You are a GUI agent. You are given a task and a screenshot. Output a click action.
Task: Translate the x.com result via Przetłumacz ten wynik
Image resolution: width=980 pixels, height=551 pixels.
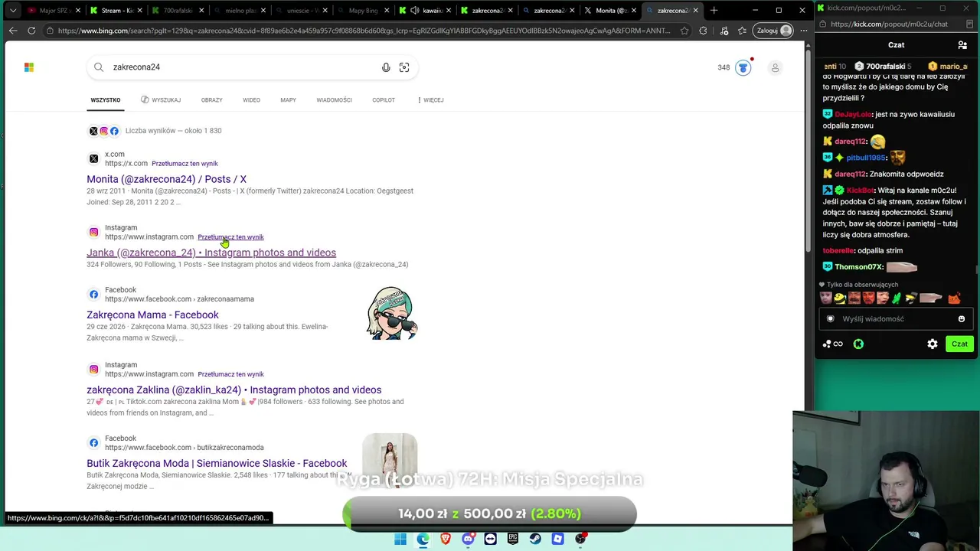click(185, 164)
